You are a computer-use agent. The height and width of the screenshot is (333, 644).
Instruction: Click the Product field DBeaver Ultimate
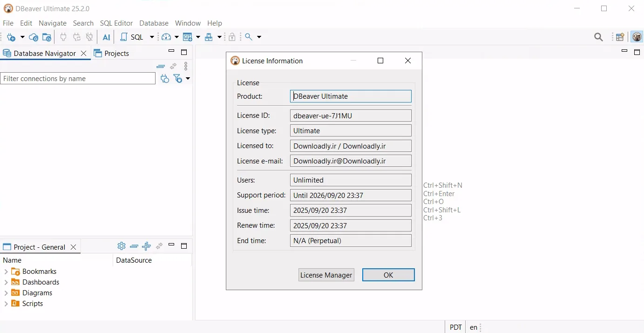tap(351, 96)
